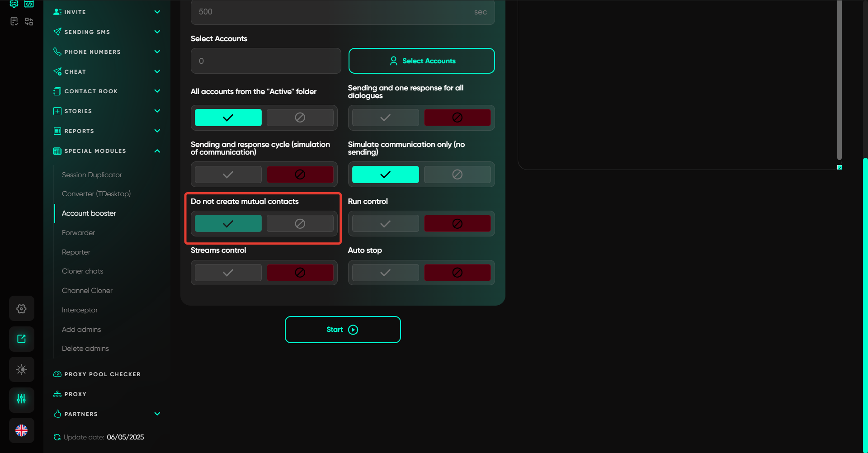Click the Proxy Pool Checker gauge icon

57,374
